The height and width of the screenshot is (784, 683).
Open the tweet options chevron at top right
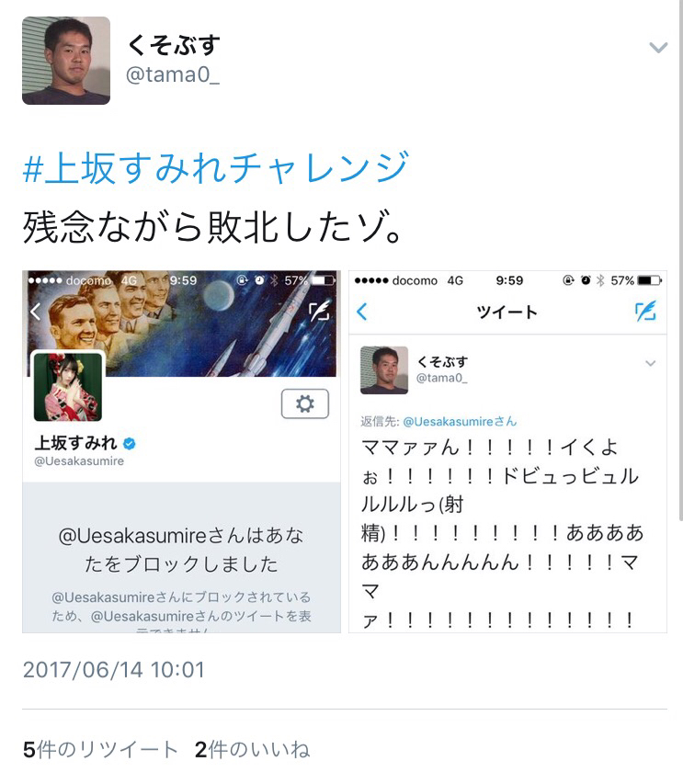[x=658, y=48]
